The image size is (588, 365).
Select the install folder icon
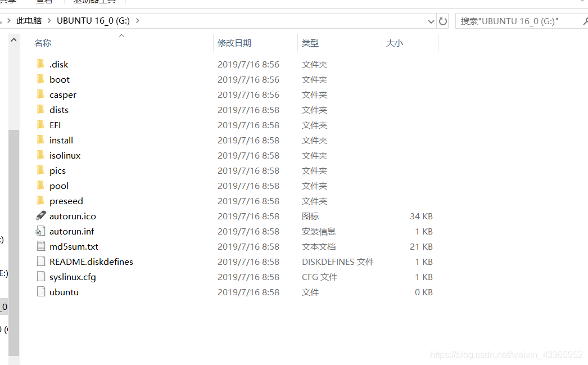pyautogui.click(x=41, y=140)
